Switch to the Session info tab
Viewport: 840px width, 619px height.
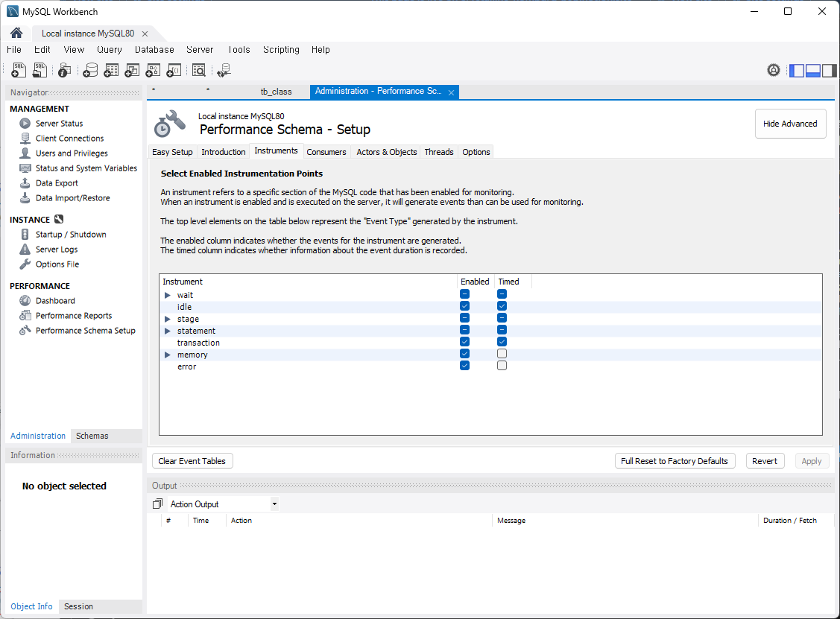point(78,606)
